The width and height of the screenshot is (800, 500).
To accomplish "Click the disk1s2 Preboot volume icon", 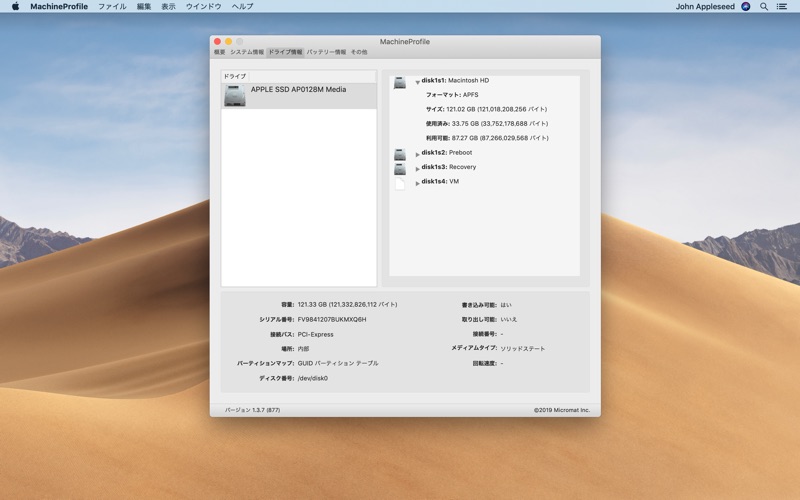I will [399, 154].
